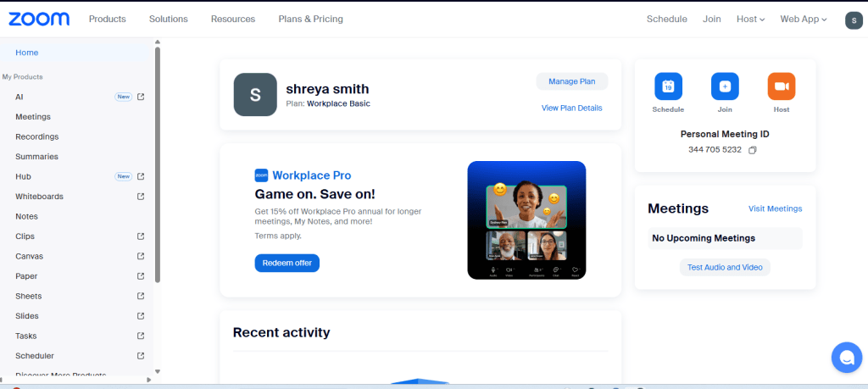868x389 pixels.
Task: Expand the Host dropdown in the header
Action: 750,19
